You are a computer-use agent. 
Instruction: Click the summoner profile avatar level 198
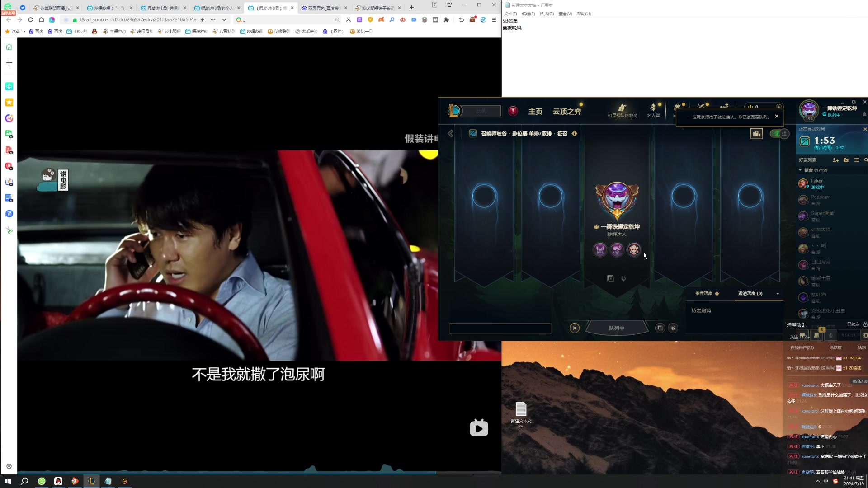pos(809,110)
